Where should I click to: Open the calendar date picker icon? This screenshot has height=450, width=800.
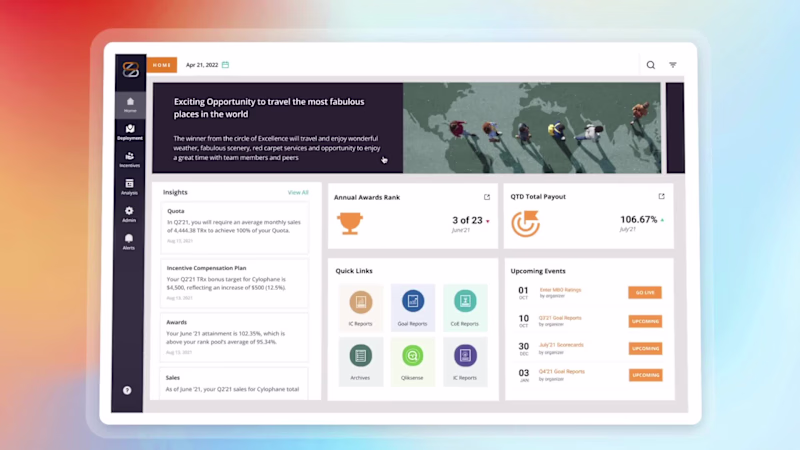tap(226, 65)
